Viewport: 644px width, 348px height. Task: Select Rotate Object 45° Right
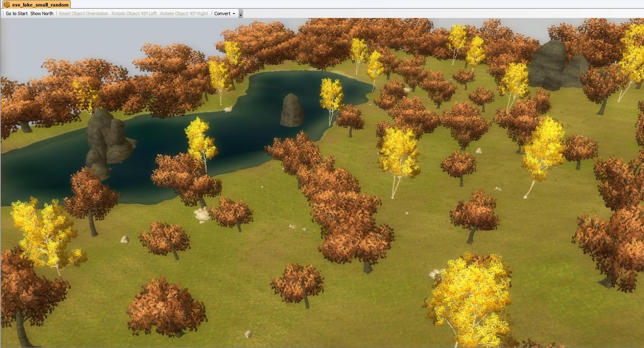(x=184, y=13)
